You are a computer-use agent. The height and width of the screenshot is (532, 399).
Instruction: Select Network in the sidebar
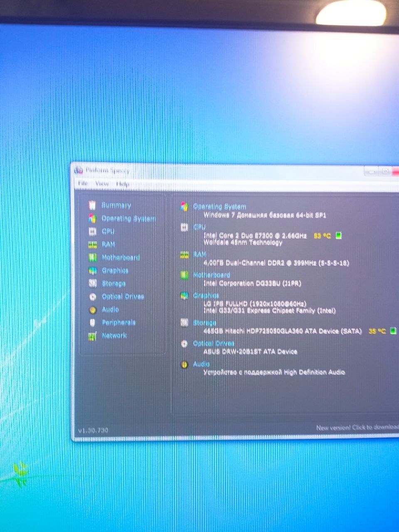[x=114, y=335]
